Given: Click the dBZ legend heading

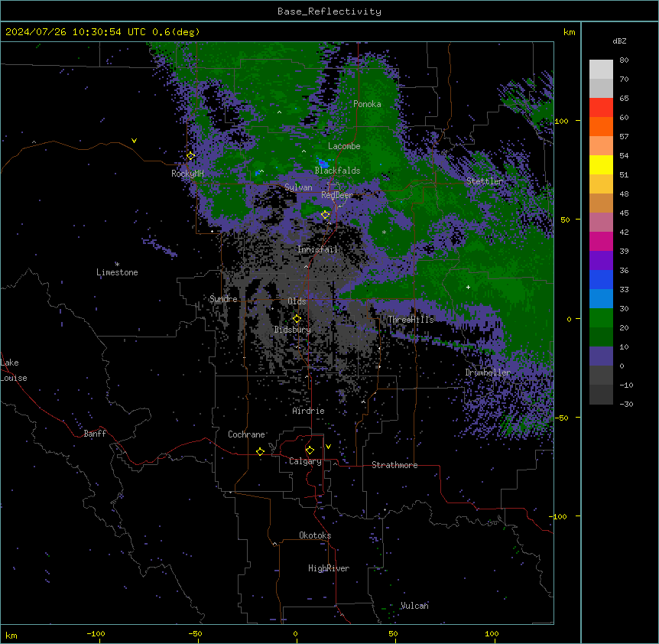Looking at the screenshot, I should tap(619, 41).
